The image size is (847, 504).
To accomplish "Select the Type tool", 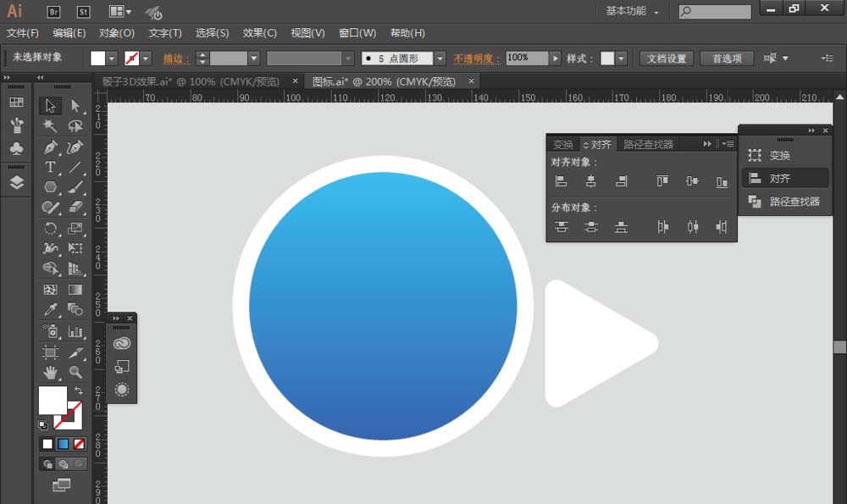I will (x=50, y=168).
